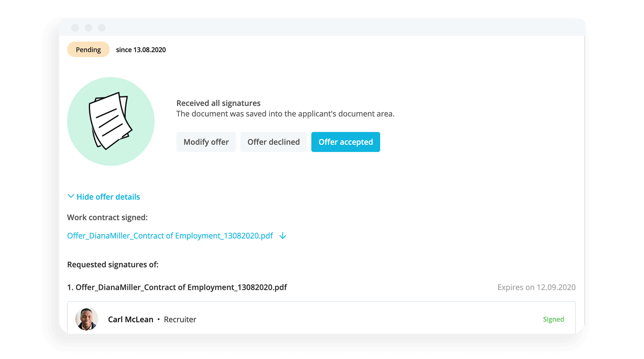
Task: Select the Offer declined option
Action: point(274,142)
